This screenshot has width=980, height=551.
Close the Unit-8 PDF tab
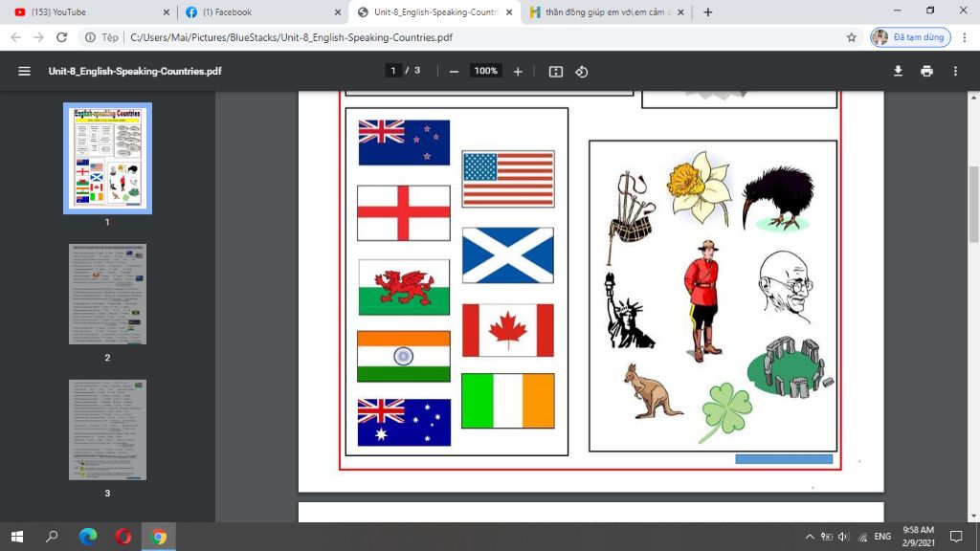pos(509,11)
